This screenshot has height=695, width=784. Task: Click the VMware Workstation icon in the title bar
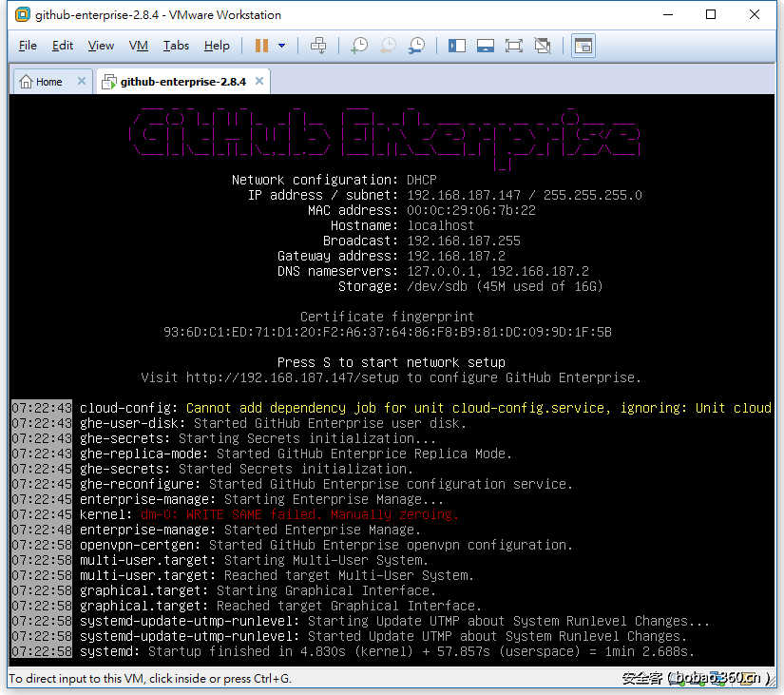[20, 14]
